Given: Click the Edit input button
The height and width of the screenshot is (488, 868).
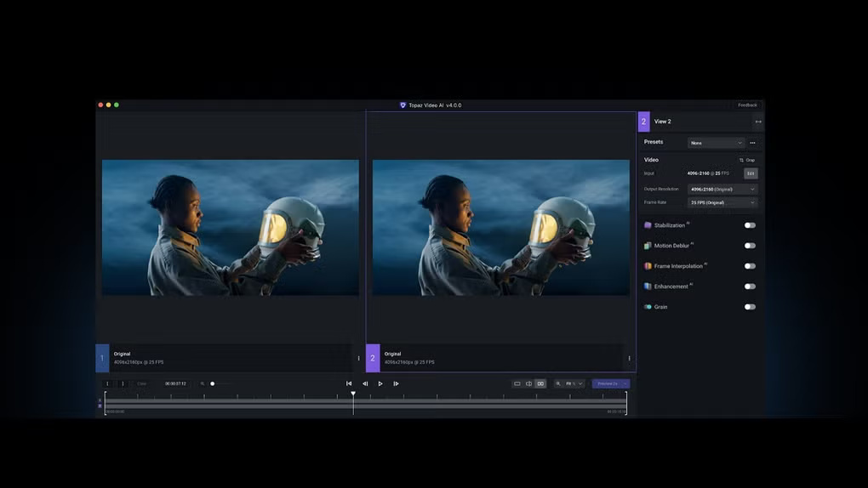Looking at the screenshot, I should (751, 173).
